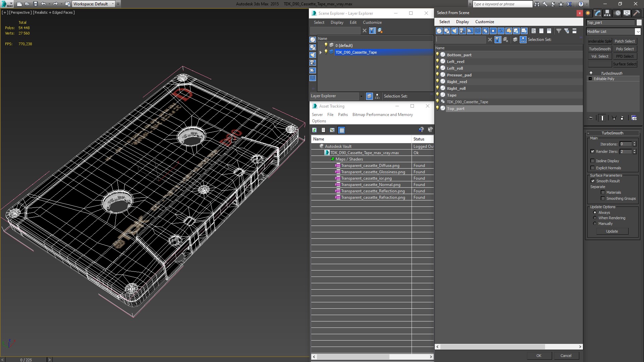Open the Hierarchy command panel tab
This screenshot has height=362, width=644.
[607, 13]
